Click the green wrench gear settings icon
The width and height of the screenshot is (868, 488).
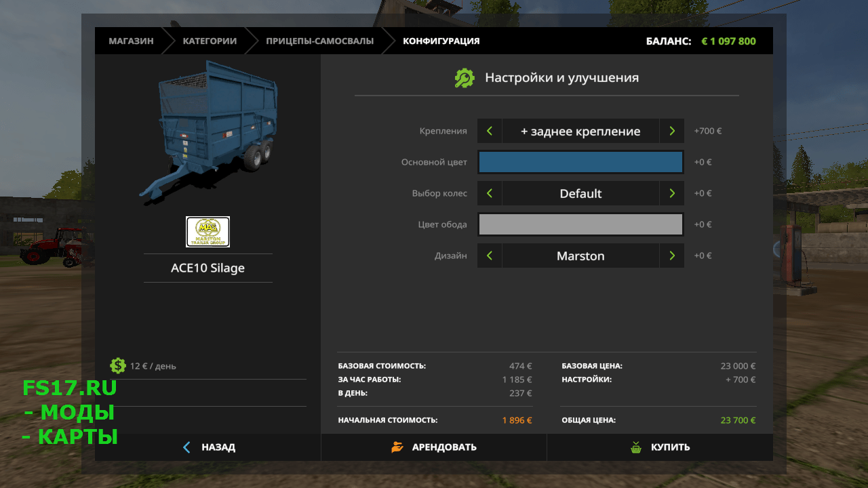pos(465,78)
